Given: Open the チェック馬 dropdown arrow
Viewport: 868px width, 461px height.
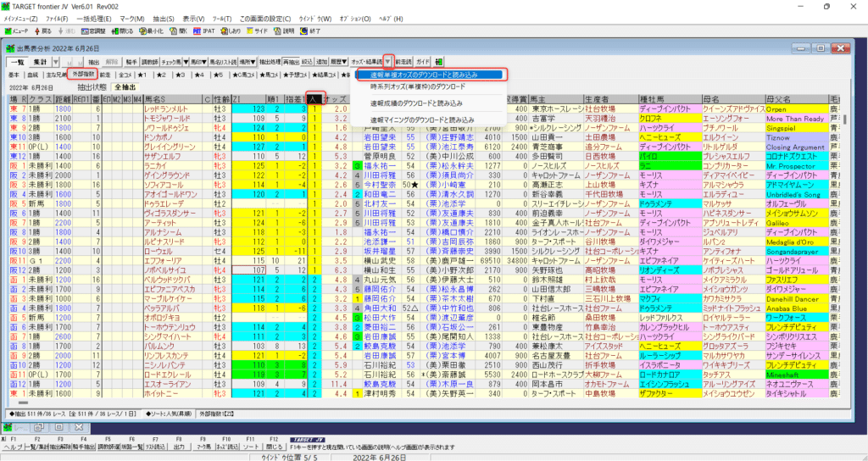Looking at the screenshot, I should pyautogui.click(x=186, y=61).
